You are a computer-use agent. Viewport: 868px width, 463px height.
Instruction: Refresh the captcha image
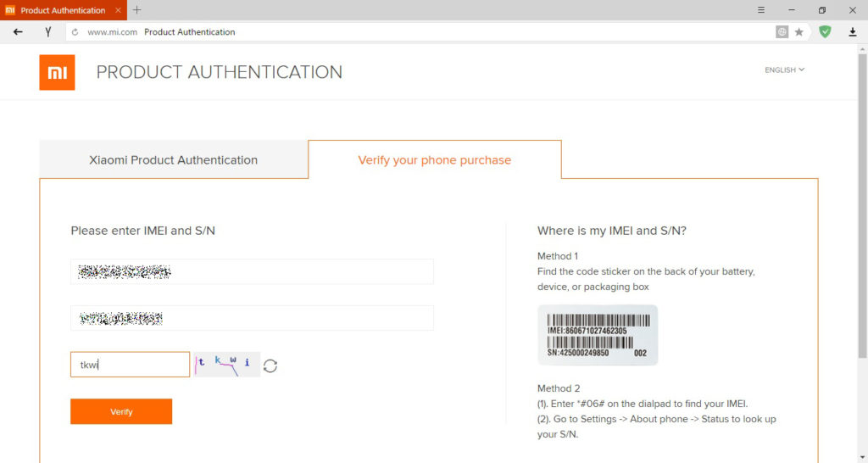[x=270, y=365]
